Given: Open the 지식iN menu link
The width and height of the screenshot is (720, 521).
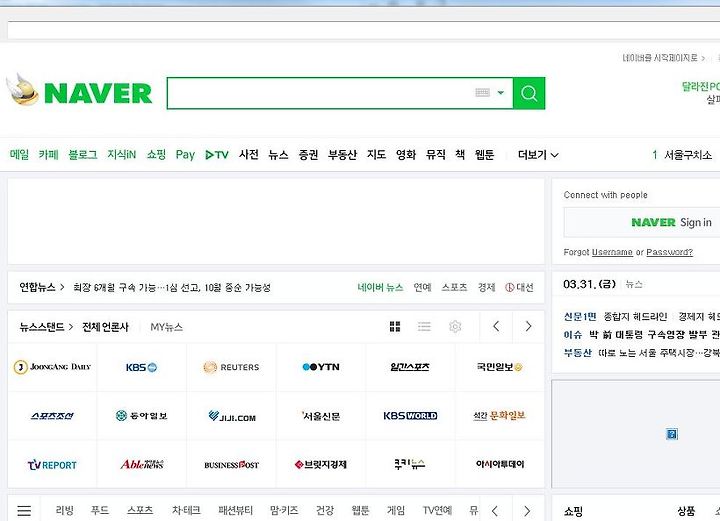Looking at the screenshot, I should coord(122,155).
